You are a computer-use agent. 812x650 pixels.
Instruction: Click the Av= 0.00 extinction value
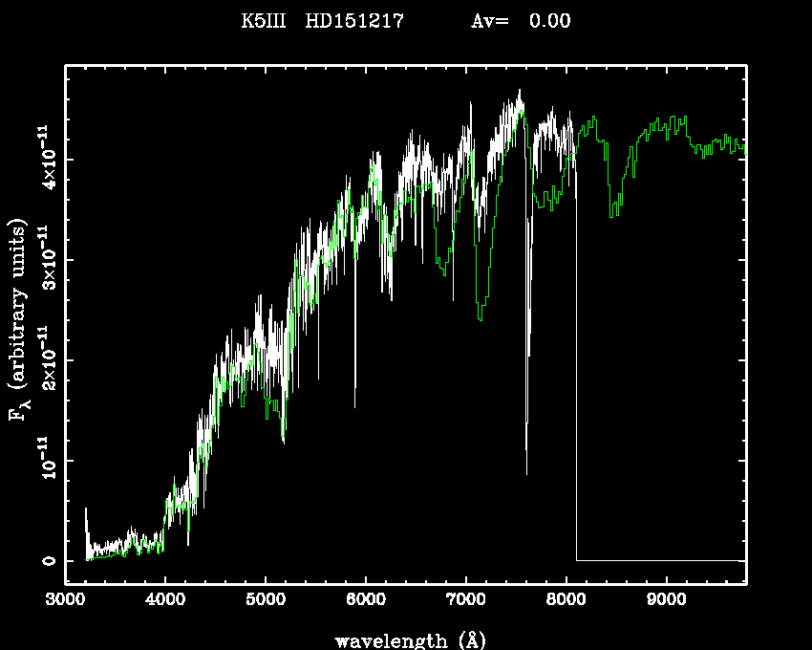(522, 21)
